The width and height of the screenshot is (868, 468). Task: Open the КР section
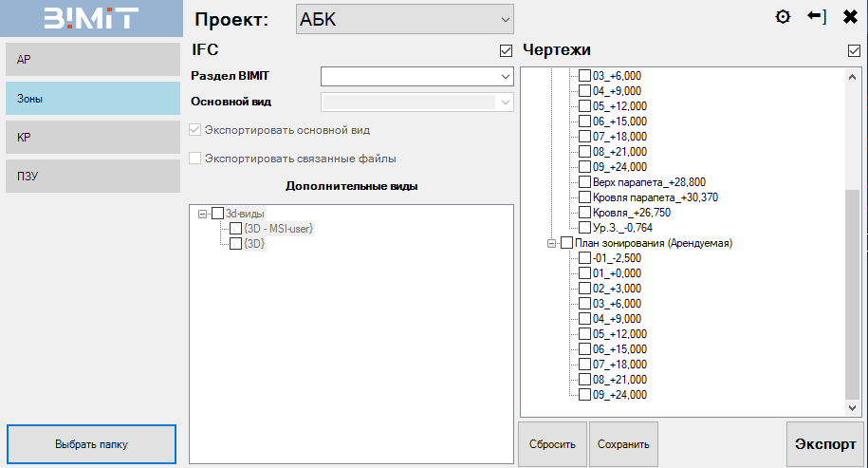click(x=91, y=137)
